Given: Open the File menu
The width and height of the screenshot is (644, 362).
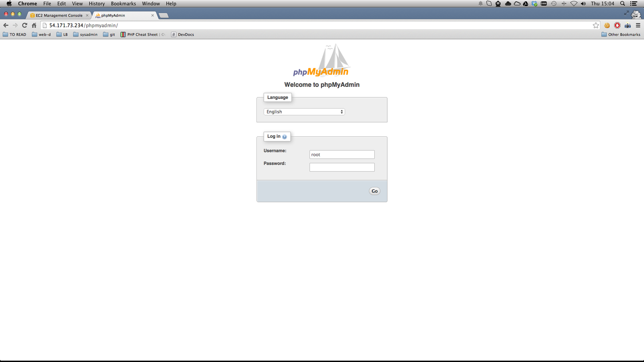Looking at the screenshot, I should coord(47,4).
